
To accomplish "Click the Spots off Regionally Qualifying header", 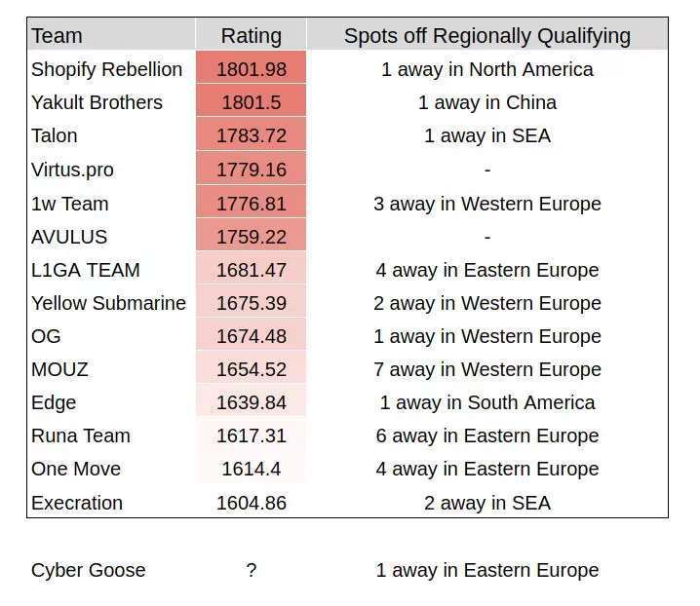I will pos(486,36).
